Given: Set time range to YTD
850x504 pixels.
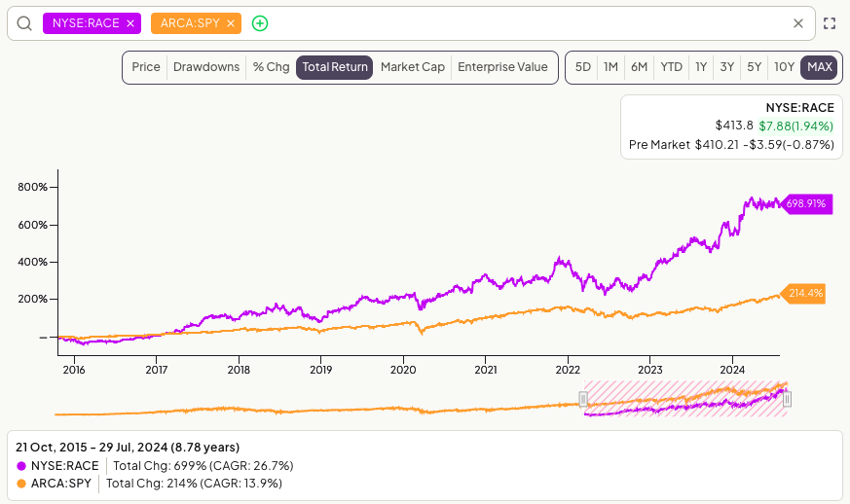Looking at the screenshot, I should tap(671, 67).
